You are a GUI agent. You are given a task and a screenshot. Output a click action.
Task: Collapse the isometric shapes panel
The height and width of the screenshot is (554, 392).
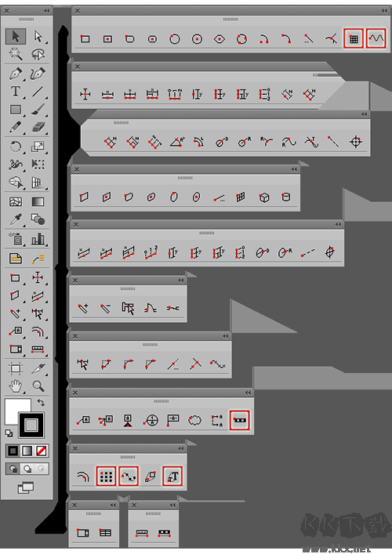tap(294, 169)
